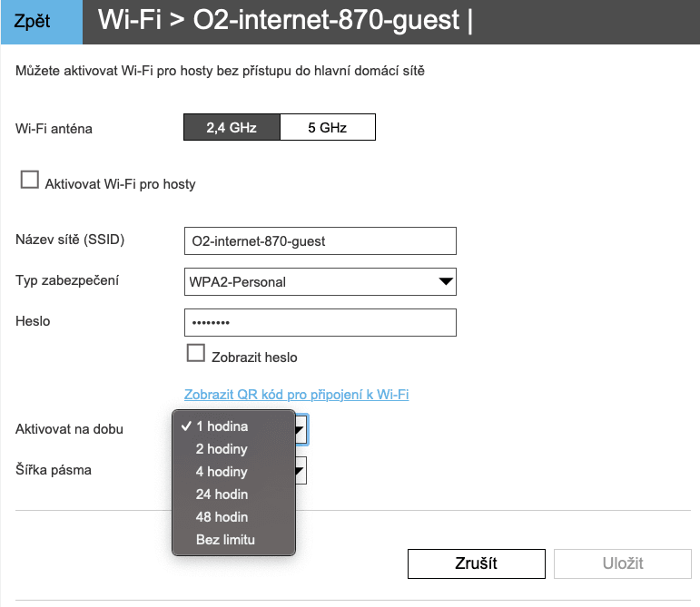Screen dimensions: 700x607
Task: Tick the Zobrazit heslo checkbox
Action: (194, 354)
